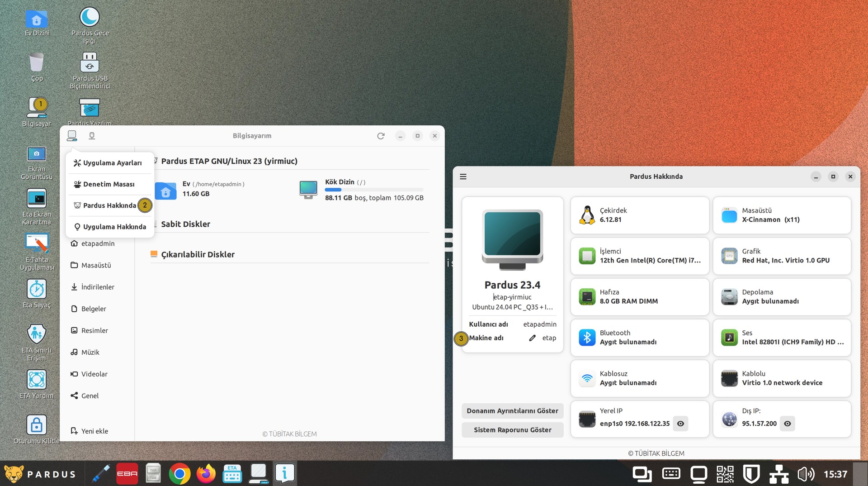Open İndirilenler folder in sidebar
The image size is (868, 486).
point(97,287)
